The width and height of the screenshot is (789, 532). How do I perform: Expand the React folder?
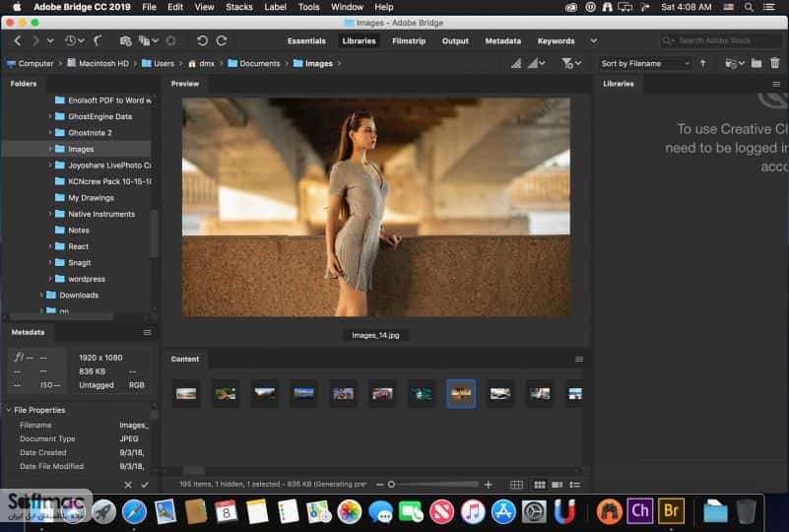50,246
